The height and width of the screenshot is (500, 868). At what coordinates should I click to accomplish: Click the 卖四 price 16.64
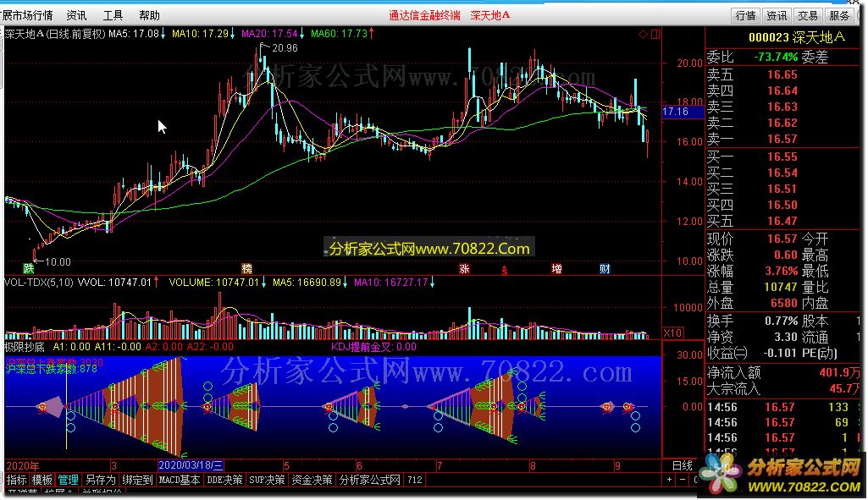[782, 91]
